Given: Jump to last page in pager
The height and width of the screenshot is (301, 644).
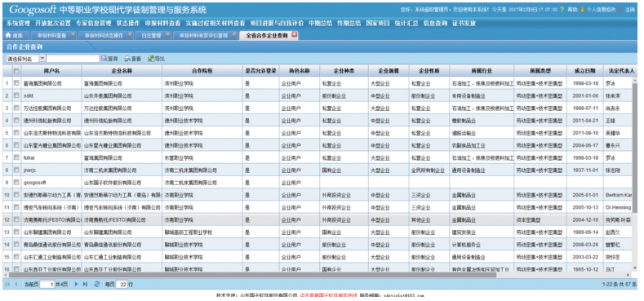Looking at the screenshot, I should click(85, 284).
